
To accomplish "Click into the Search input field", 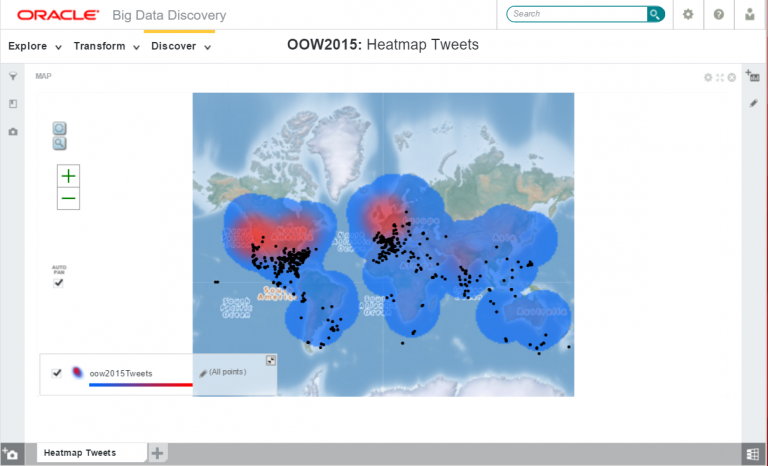I will pyautogui.click(x=577, y=14).
